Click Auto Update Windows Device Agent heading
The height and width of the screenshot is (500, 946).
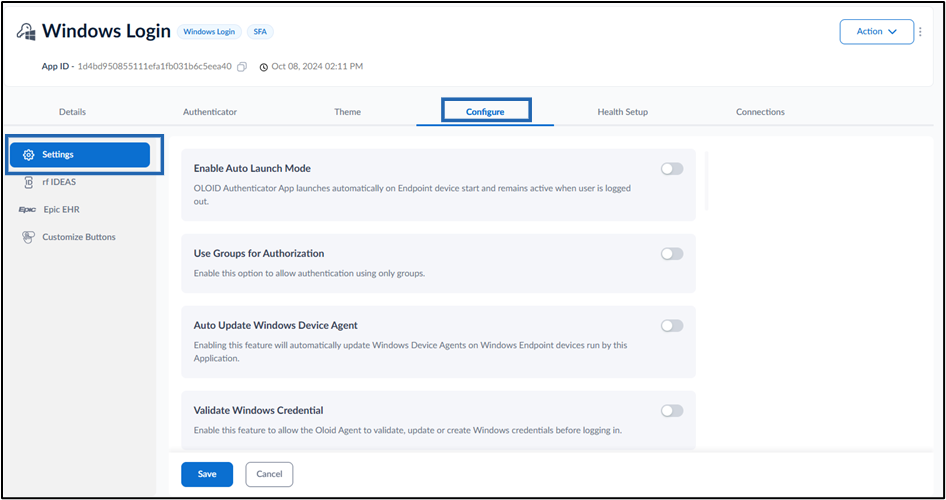pos(276,325)
